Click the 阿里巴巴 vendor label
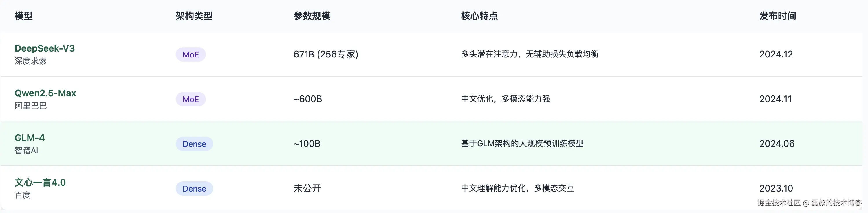868x213 pixels. coord(31,106)
